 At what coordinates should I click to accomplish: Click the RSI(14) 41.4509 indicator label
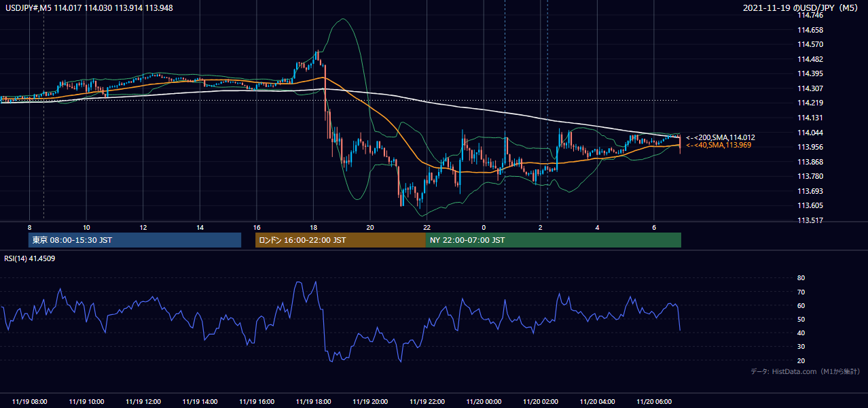pos(30,258)
